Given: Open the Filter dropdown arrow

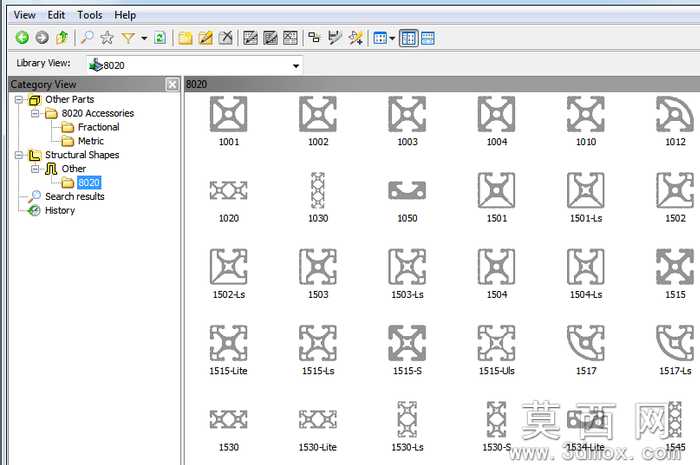Looking at the screenshot, I should (144, 38).
